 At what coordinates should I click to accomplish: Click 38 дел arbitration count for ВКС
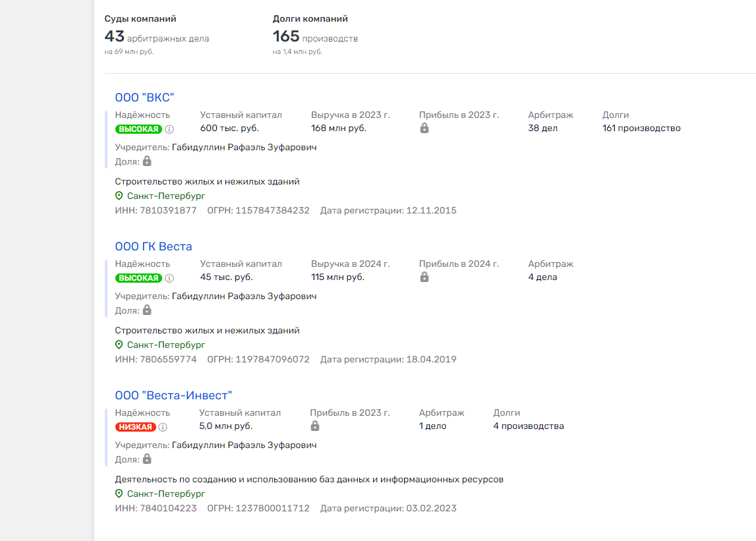click(x=542, y=128)
